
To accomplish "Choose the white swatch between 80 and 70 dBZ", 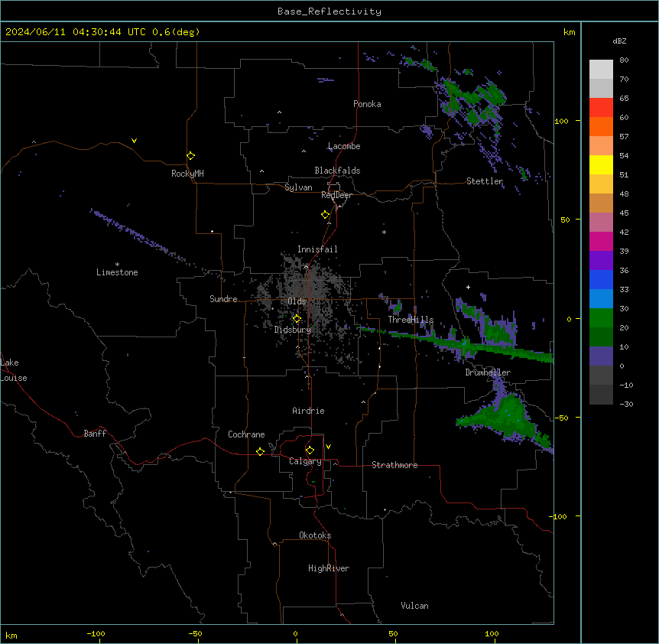I will pos(601,70).
